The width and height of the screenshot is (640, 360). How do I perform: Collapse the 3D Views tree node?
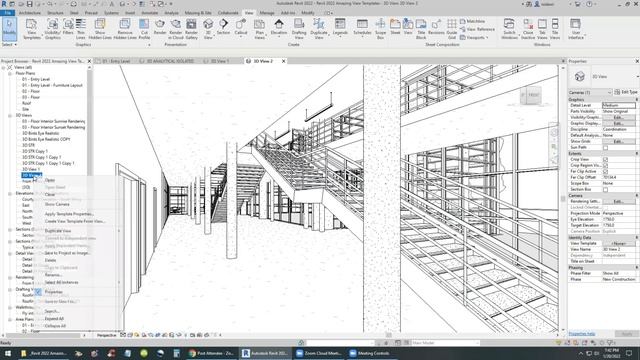click(10, 116)
